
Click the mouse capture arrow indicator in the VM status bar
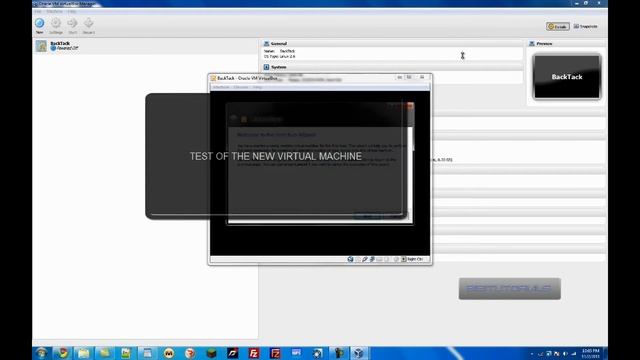[403, 259]
